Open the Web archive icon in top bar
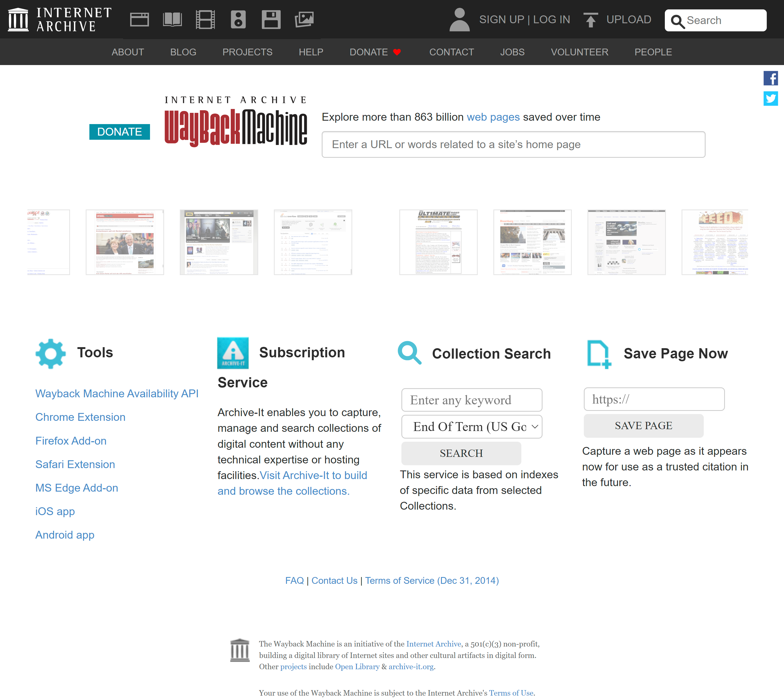 pyautogui.click(x=139, y=19)
